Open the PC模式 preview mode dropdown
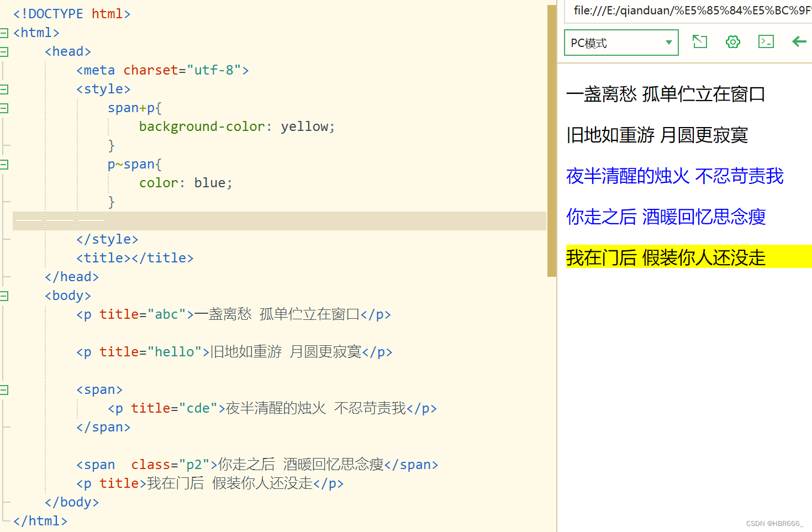 point(621,43)
